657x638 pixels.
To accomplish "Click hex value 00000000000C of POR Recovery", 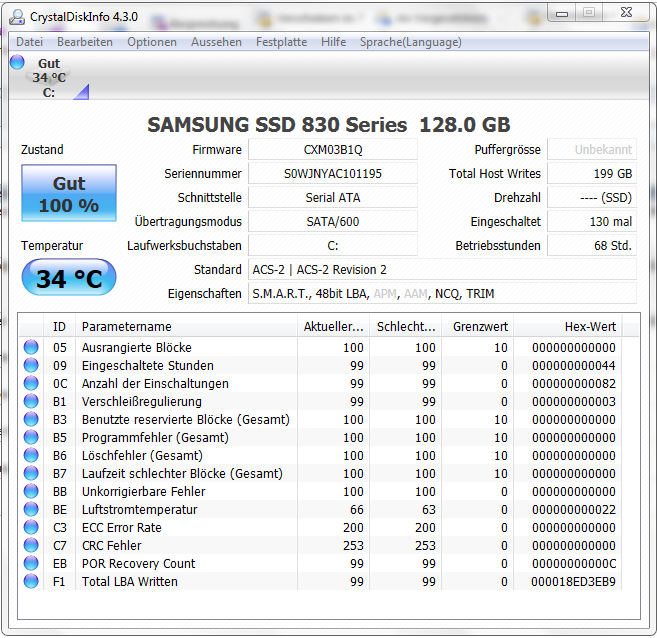I will 574,563.
